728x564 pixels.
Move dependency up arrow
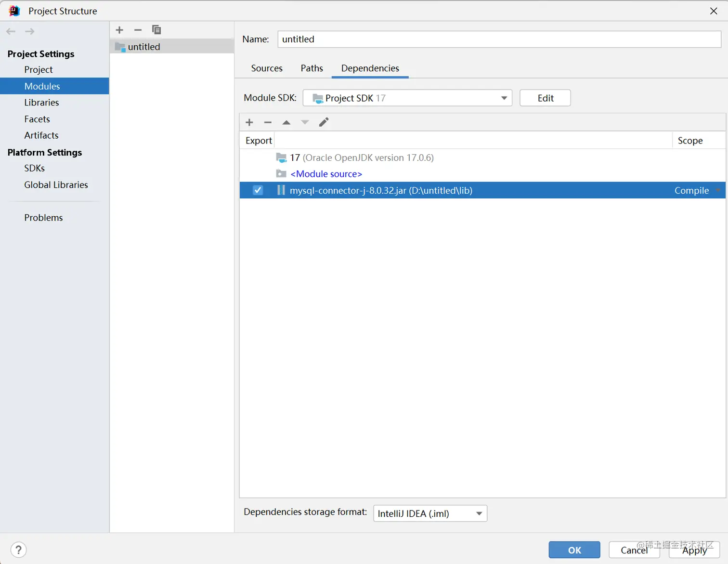click(x=286, y=122)
